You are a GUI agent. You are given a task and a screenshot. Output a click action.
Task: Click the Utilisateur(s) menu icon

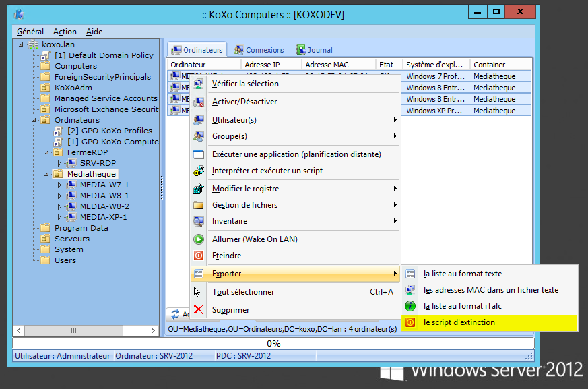[x=199, y=120]
